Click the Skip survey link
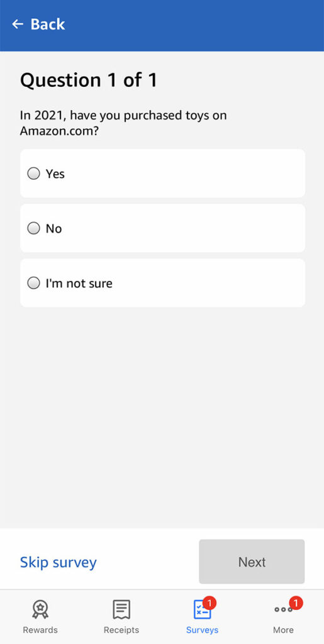Image resolution: width=324 pixels, height=644 pixels. (x=59, y=562)
